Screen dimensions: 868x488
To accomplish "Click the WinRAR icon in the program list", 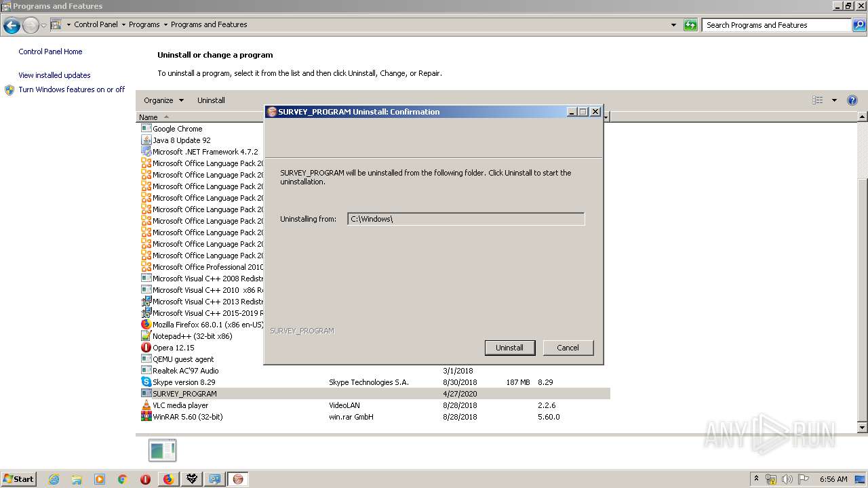I will point(146,417).
